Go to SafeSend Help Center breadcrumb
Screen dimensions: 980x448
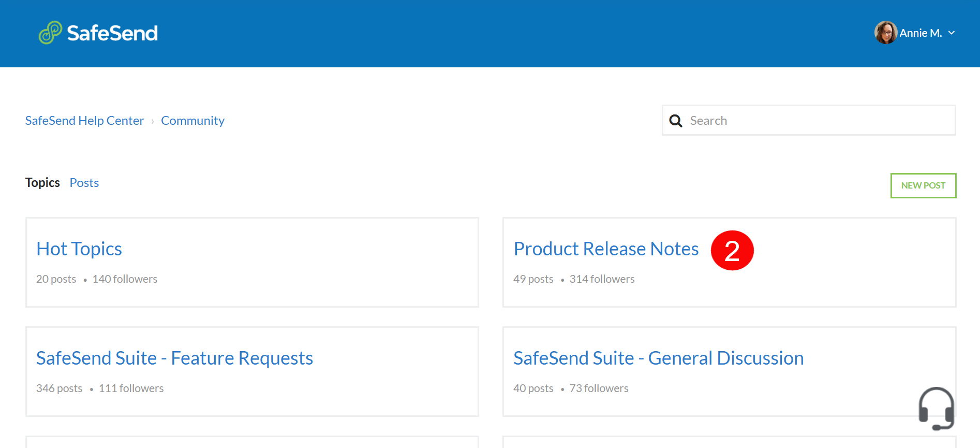84,121
